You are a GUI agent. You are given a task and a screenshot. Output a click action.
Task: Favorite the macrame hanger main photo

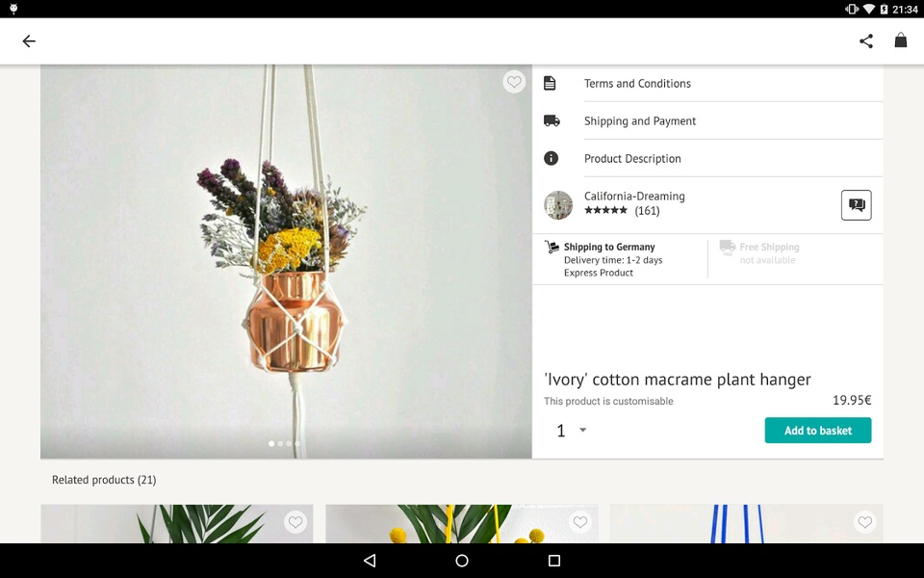pos(514,81)
